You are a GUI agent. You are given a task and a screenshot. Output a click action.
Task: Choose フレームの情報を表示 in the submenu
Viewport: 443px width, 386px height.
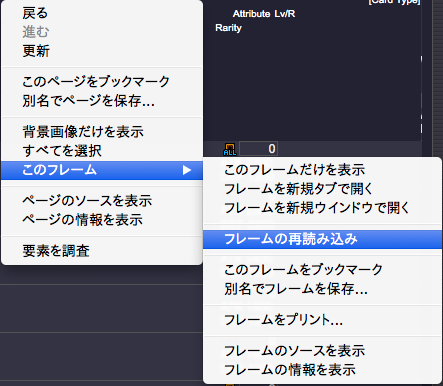(x=322, y=370)
